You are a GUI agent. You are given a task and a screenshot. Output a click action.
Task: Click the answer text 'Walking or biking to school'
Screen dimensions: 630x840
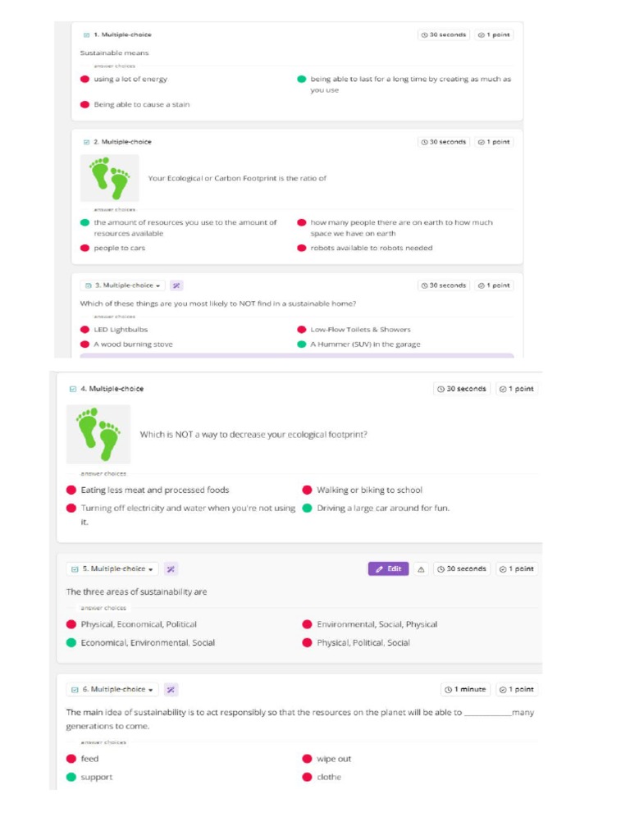coord(369,490)
